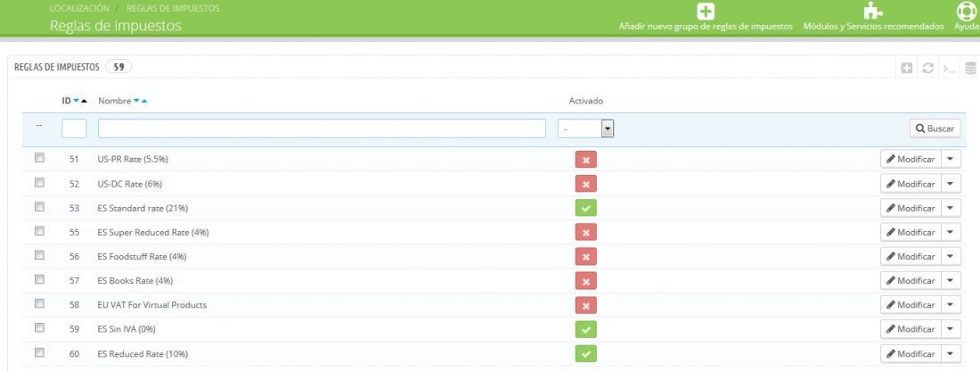Go to Localización breadcrumb
Screen dimensions: 980x372
[x=78, y=9]
